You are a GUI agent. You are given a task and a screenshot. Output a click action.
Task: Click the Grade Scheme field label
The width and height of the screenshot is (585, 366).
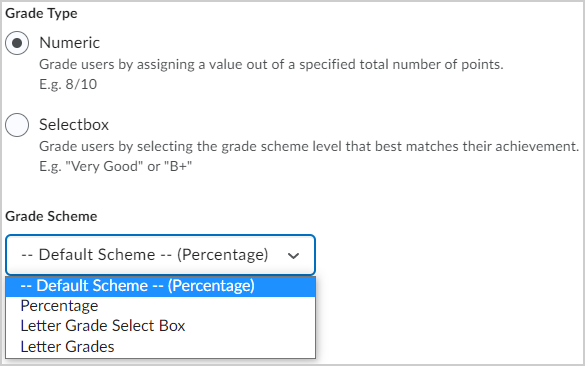click(51, 216)
